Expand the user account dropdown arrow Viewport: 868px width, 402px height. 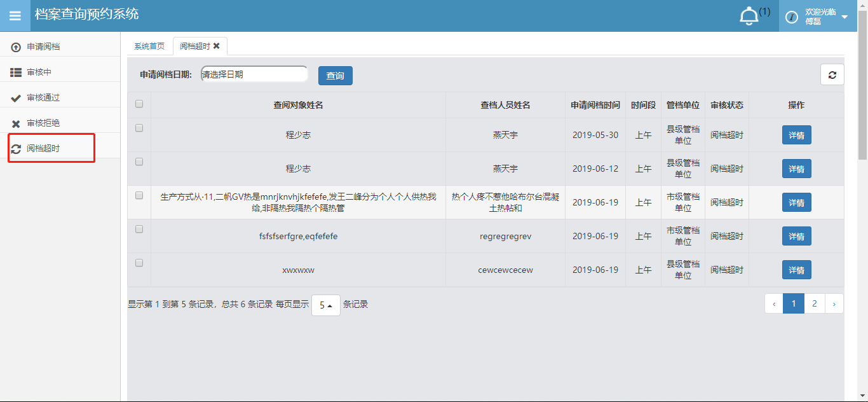point(844,17)
